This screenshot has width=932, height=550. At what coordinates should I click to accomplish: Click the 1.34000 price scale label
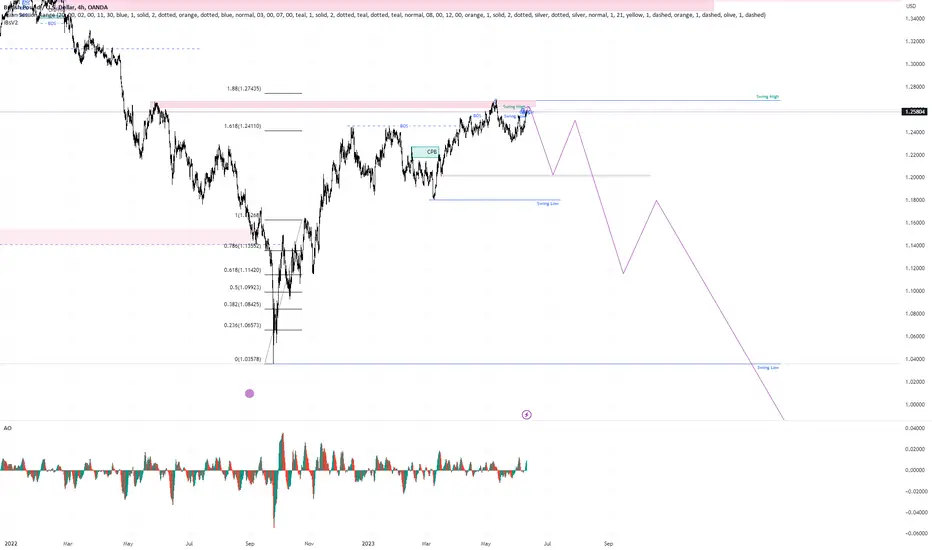coord(915,18)
